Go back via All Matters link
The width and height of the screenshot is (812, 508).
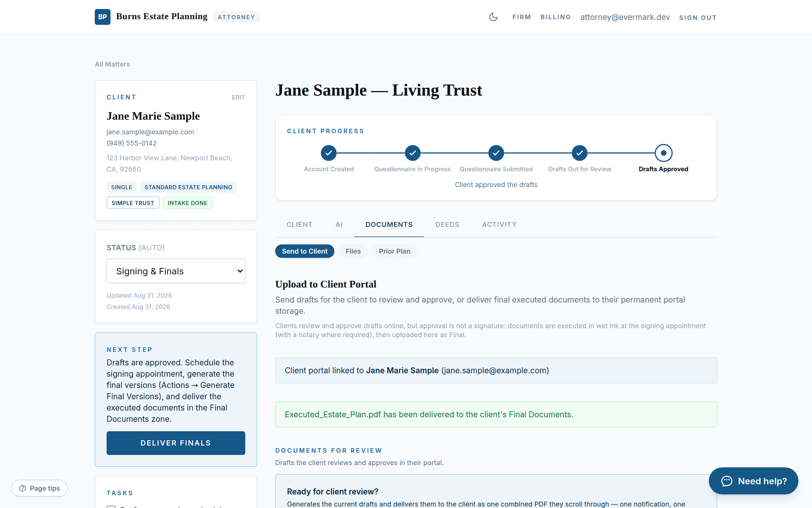tap(112, 64)
